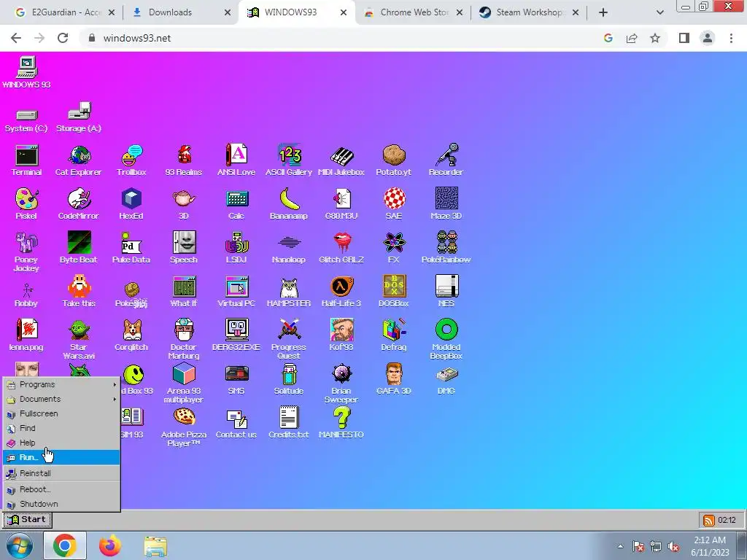
Task: Choose Find from the Start menu
Action: click(61, 428)
